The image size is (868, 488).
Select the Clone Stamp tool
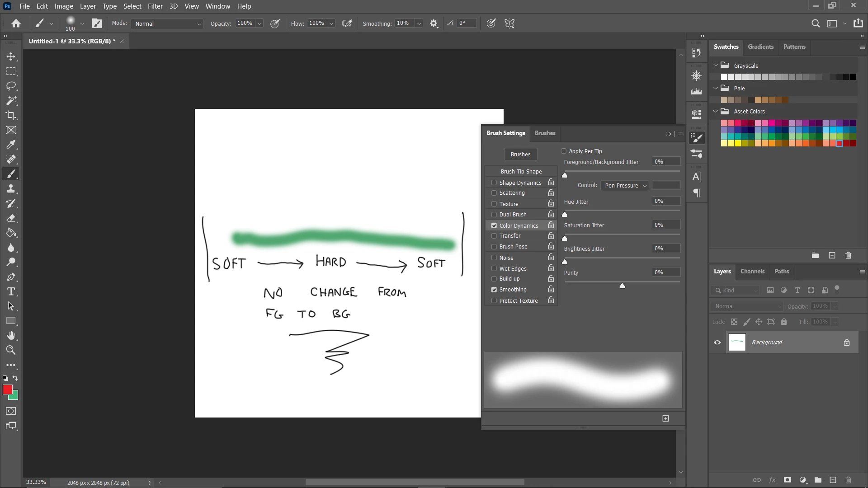click(11, 189)
